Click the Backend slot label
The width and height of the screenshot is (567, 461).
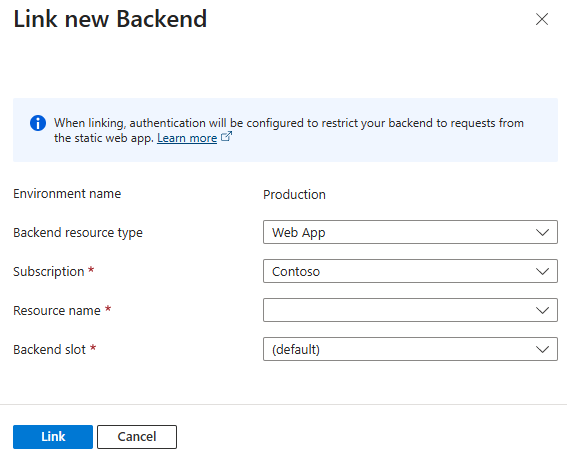click(49, 350)
